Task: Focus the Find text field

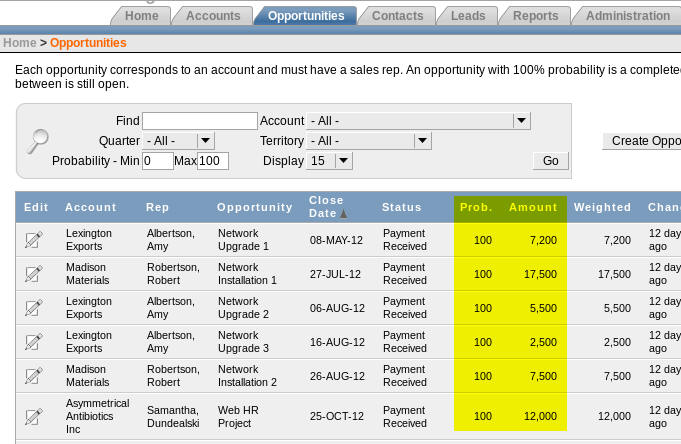Action: click(200, 121)
